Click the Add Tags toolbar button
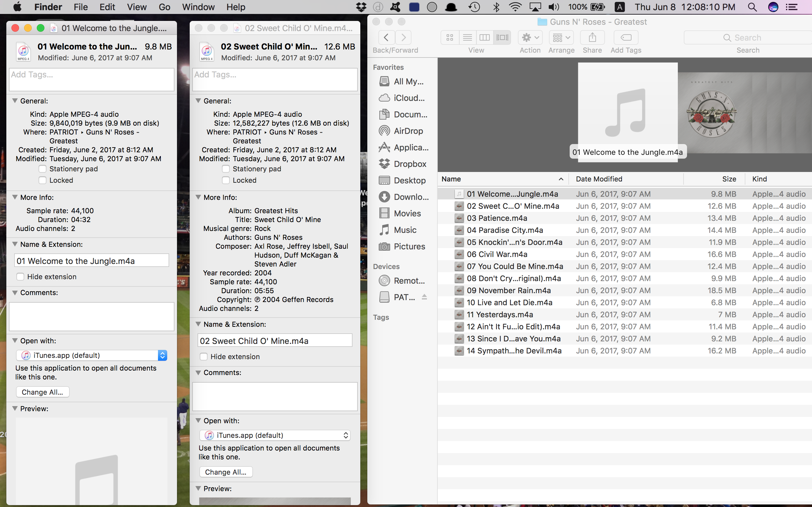 (626, 37)
